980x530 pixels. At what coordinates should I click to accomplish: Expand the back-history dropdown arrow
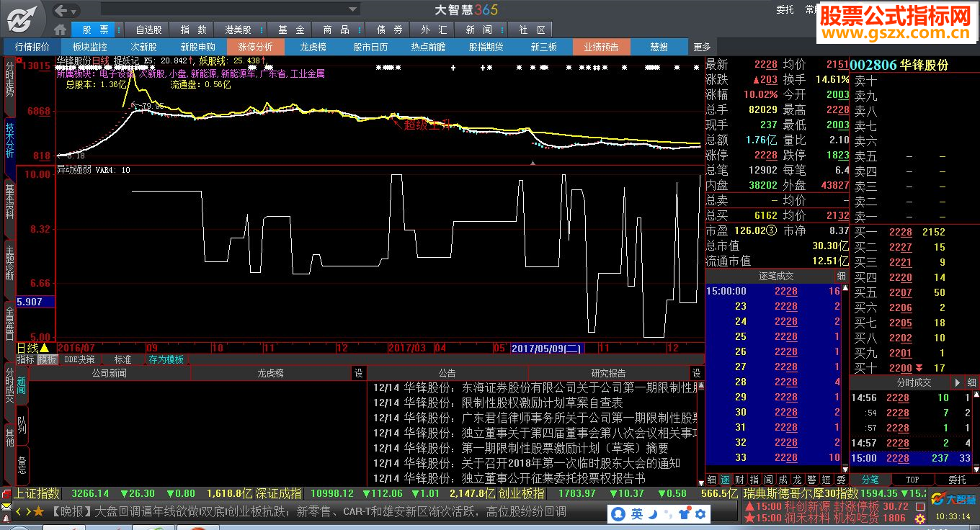click(x=73, y=10)
